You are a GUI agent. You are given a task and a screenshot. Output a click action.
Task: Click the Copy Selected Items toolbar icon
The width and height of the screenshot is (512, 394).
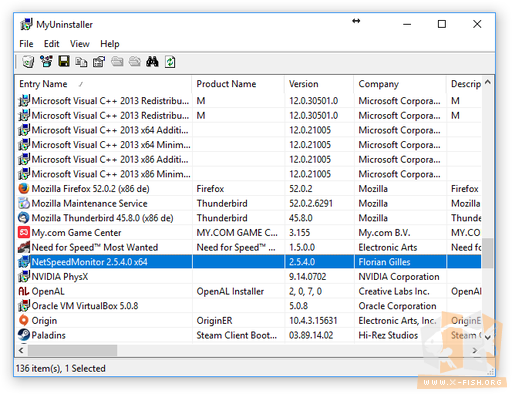[x=81, y=62]
